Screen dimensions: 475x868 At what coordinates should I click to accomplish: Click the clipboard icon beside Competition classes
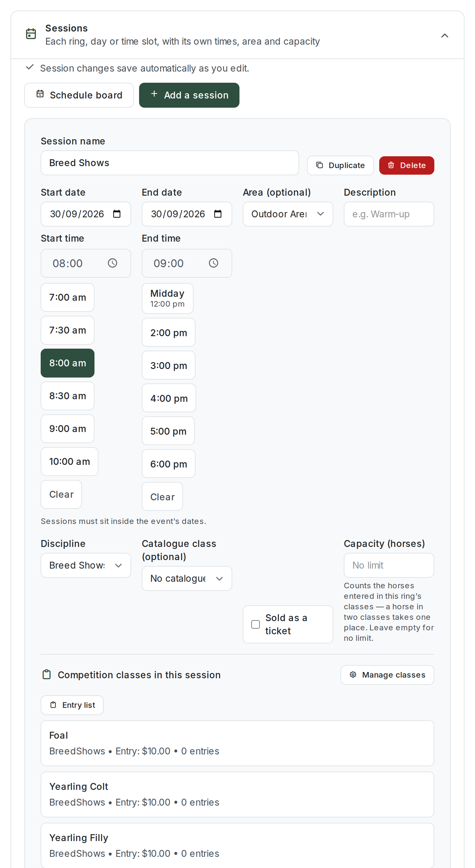47,675
